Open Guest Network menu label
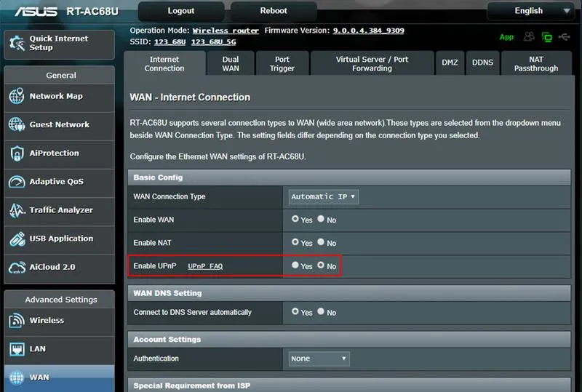 tap(60, 125)
